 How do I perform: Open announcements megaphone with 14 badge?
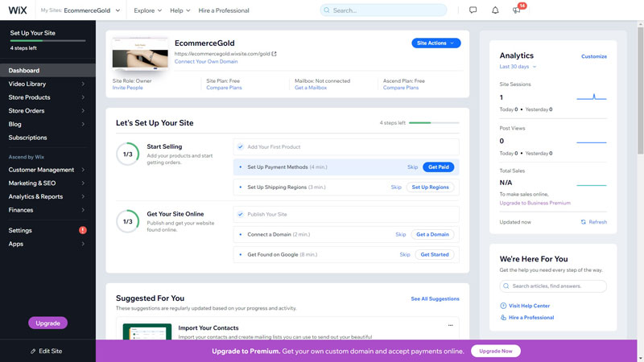pos(517,10)
